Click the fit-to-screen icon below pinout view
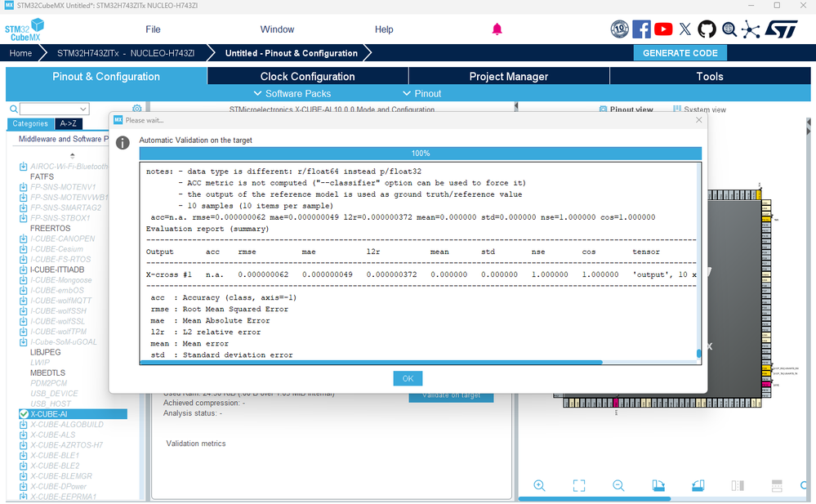 pyautogui.click(x=578, y=486)
